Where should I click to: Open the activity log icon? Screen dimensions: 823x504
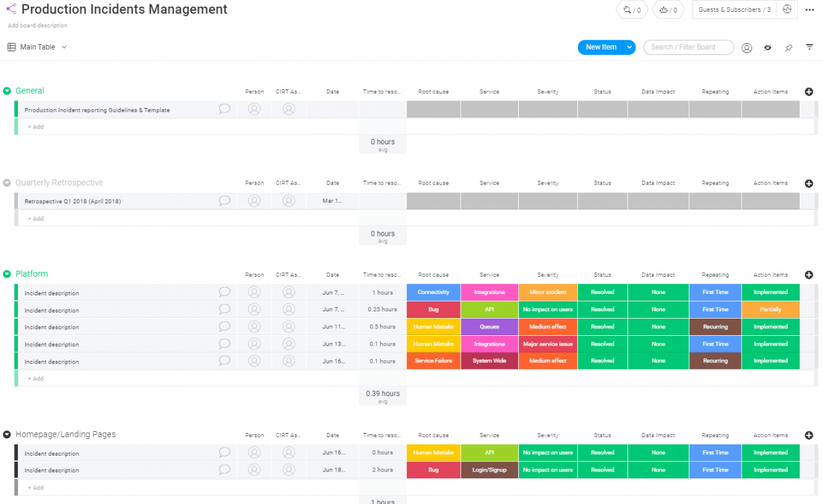tap(787, 10)
